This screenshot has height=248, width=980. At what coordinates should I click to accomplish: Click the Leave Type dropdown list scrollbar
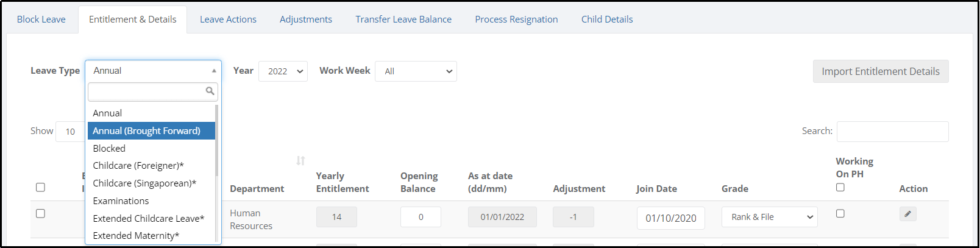click(217, 173)
